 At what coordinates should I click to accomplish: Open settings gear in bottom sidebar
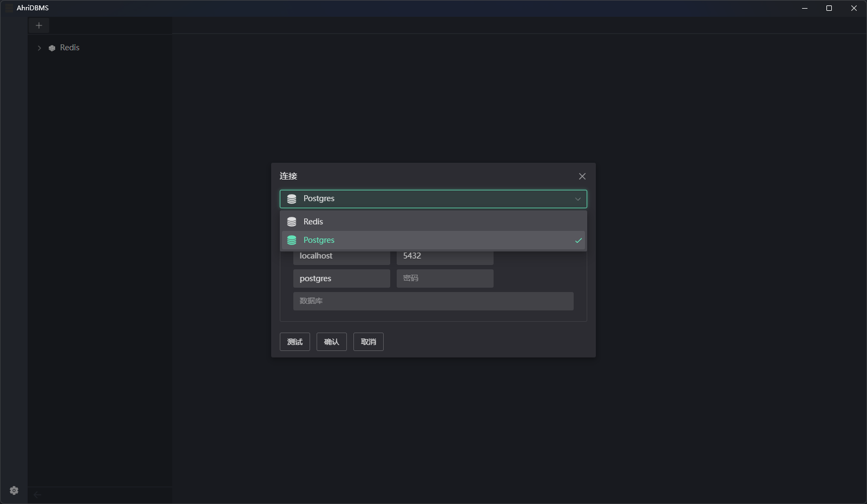(14, 490)
